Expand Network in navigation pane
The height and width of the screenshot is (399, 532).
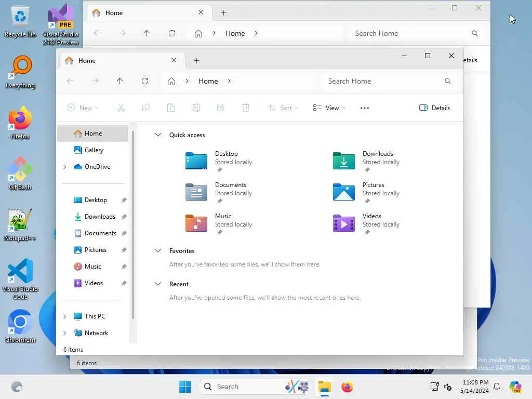pos(65,333)
